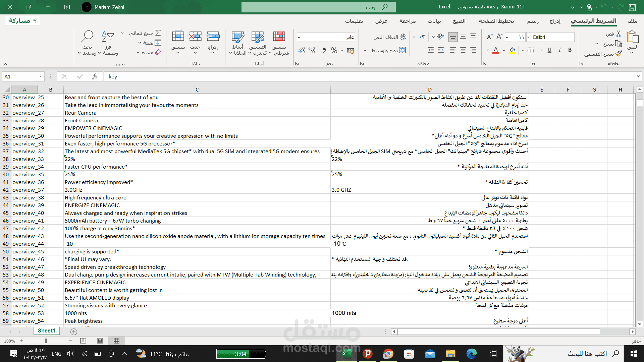Toggle Underline formatting

[549, 50]
